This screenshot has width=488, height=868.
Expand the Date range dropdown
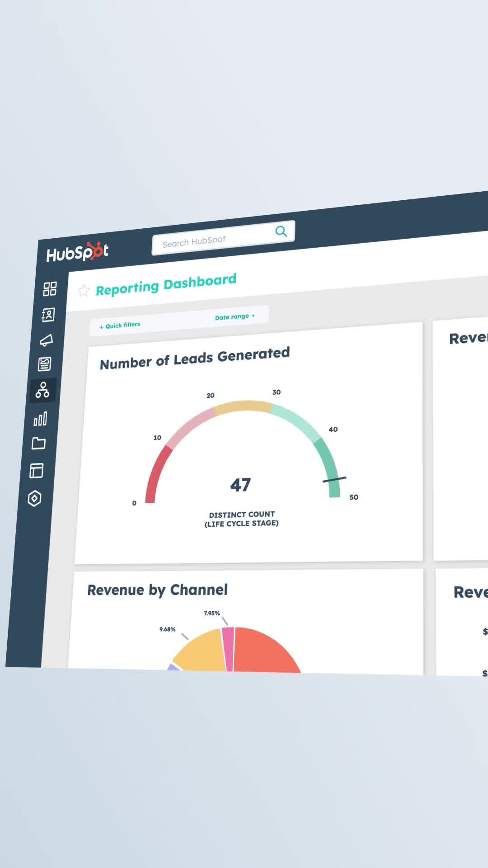tap(235, 316)
